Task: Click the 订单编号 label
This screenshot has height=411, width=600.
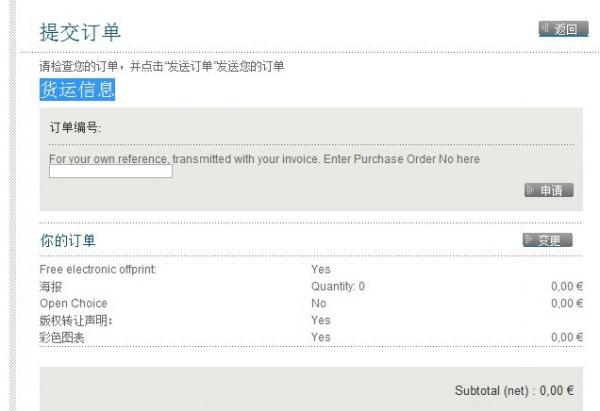Action: click(76, 128)
